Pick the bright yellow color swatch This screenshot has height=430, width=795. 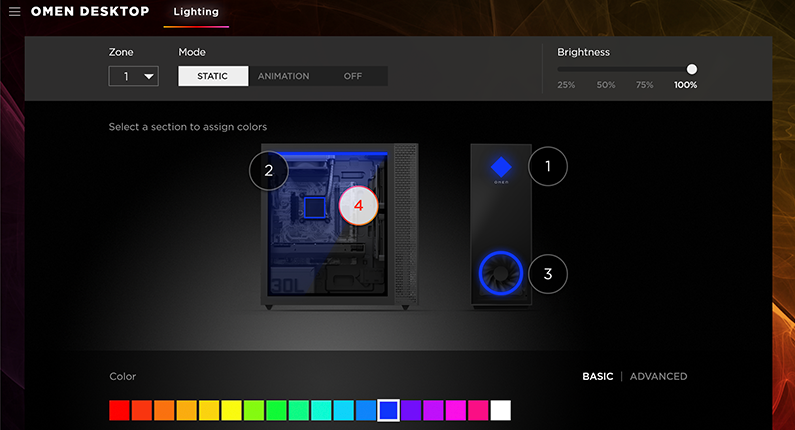pos(231,410)
